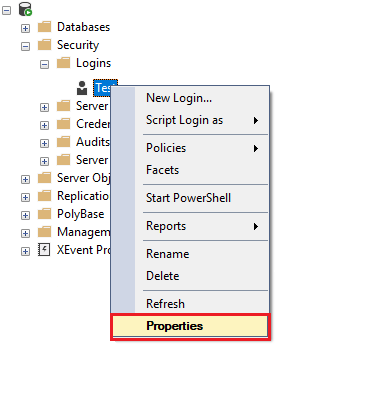Screen dimensions: 390x396
Task: Collapse the Security node
Action: pos(25,46)
